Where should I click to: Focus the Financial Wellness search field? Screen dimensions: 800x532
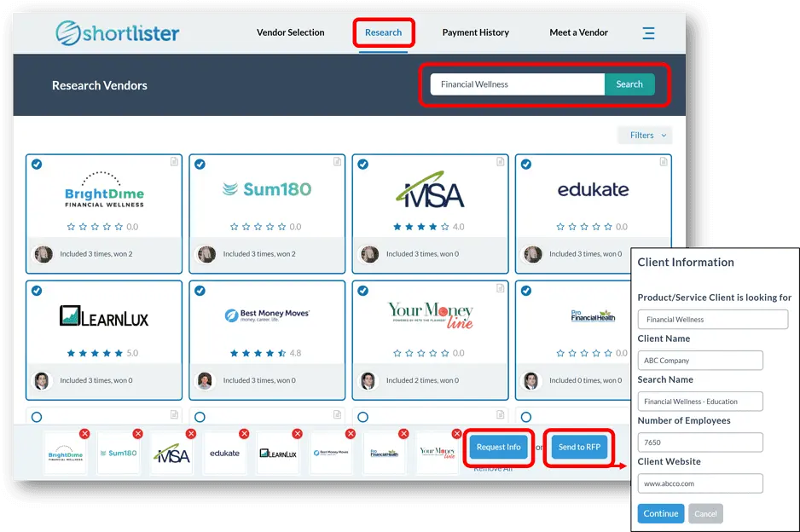[x=518, y=84]
